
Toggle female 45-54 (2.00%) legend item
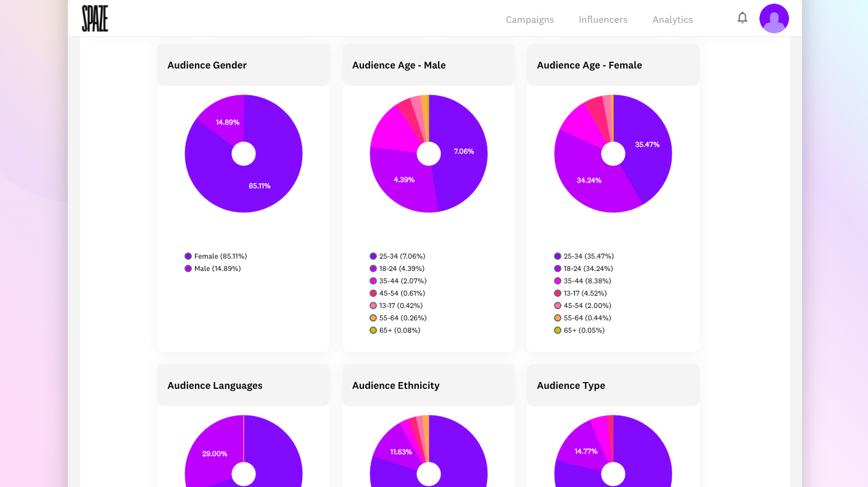pos(582,306)
